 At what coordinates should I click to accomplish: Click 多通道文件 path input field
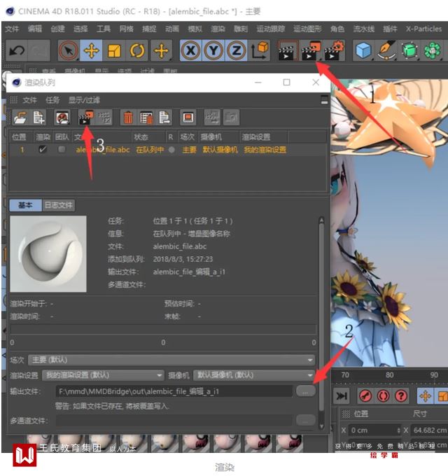[174, 421]
